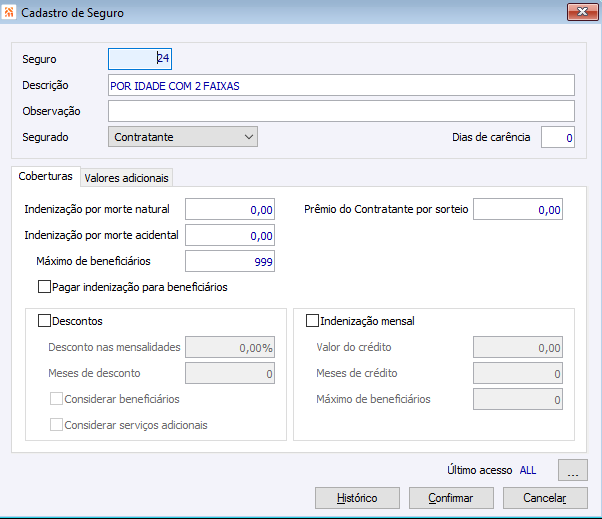Viewport: 602px width, 519px height.
Task: Click the Meses de crédito field
Action: 518,373
